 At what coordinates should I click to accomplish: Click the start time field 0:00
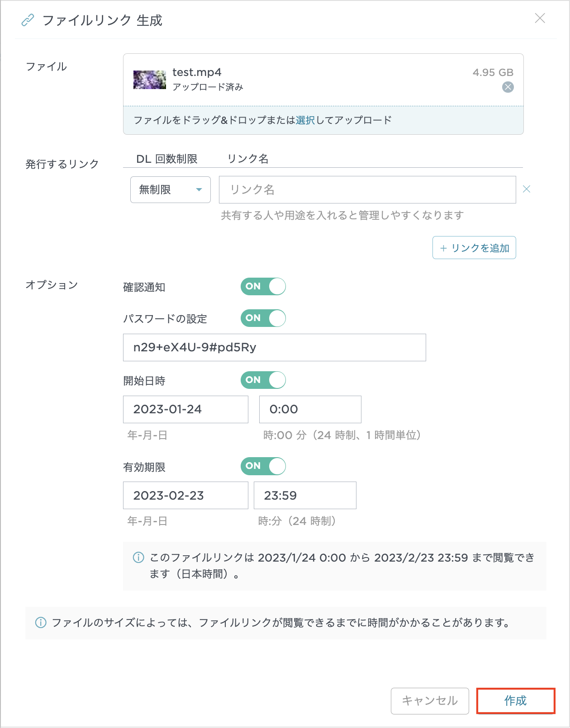point(310,409)
